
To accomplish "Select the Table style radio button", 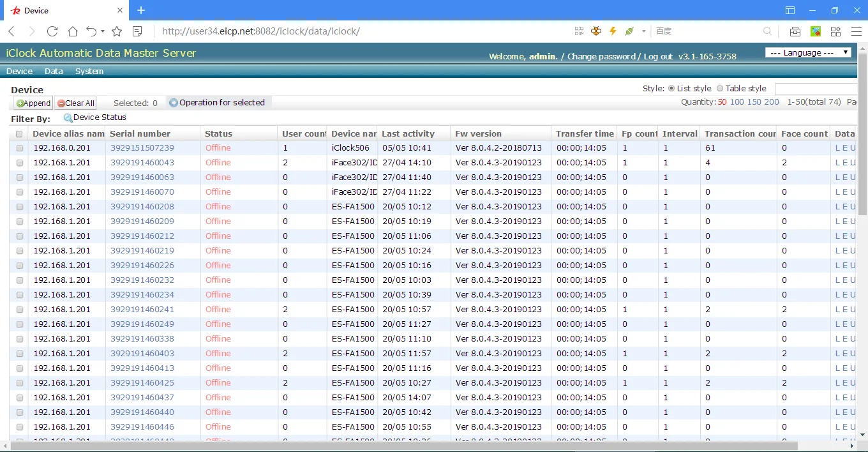I will 720,89.
